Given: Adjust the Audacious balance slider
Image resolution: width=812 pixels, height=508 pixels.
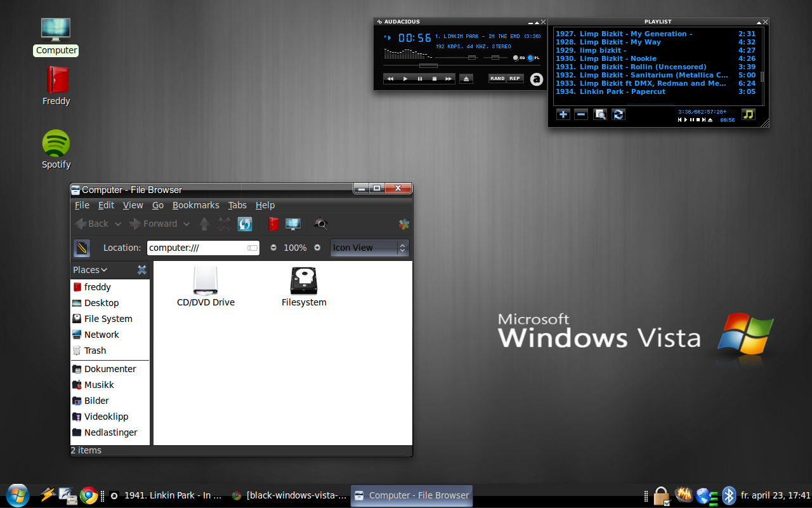Looking at the screenshot, I should (x=495, y=58).
